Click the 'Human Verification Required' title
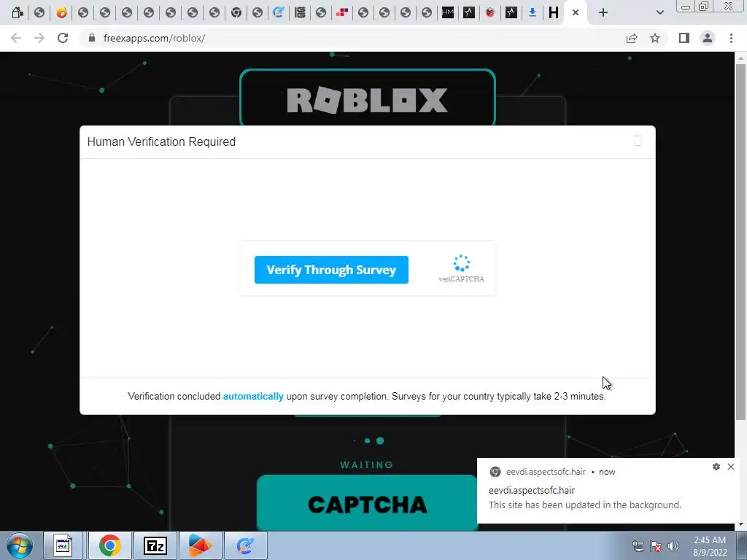 [x=161, y=141]
